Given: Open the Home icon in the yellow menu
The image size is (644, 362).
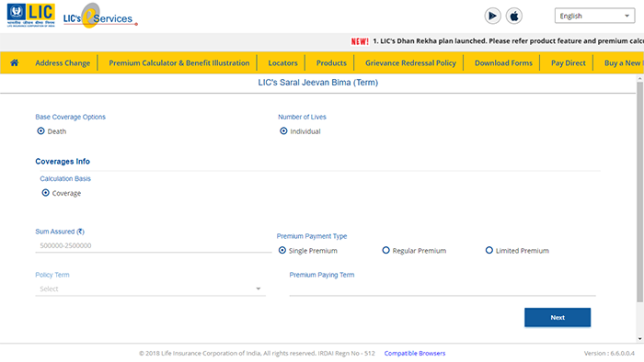Looking at the screenshot, I should coord(15,62).
